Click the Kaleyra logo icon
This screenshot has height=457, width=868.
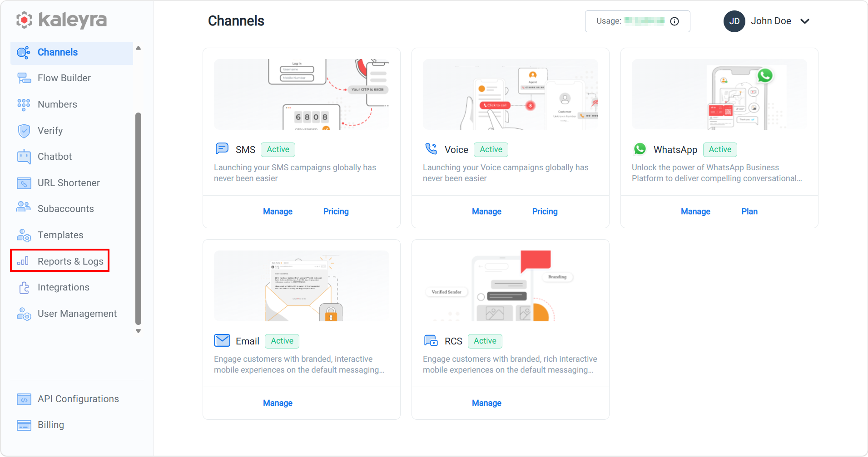24,20
